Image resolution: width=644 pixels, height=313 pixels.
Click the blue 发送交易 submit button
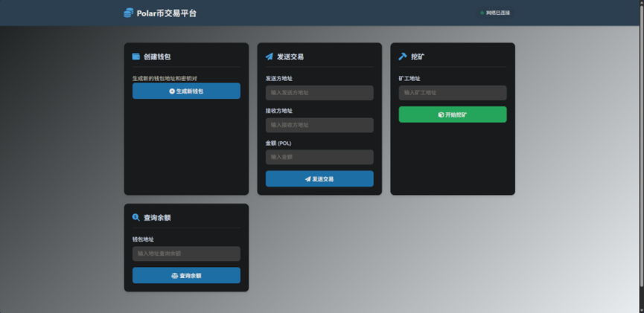pos(319,179)
